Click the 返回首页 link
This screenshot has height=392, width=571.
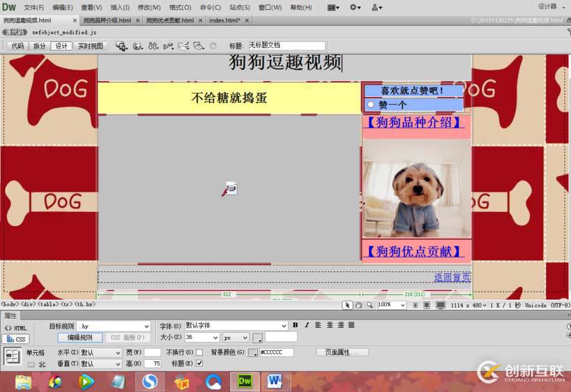click(452, 277)
